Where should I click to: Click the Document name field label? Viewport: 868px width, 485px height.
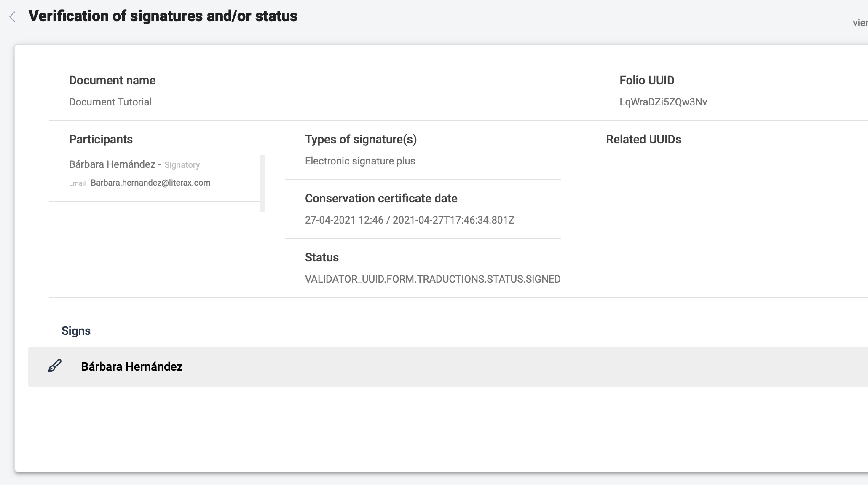tap(112, 80)
